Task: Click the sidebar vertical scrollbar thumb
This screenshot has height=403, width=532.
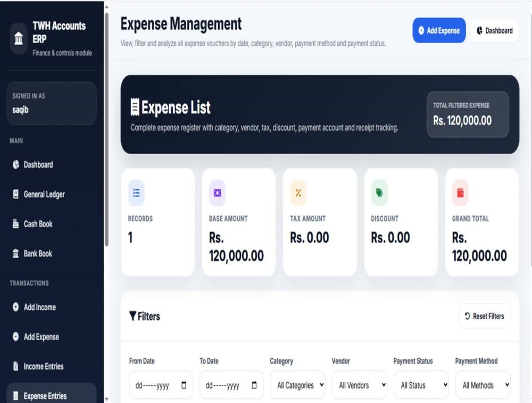Action: (106, 129)
